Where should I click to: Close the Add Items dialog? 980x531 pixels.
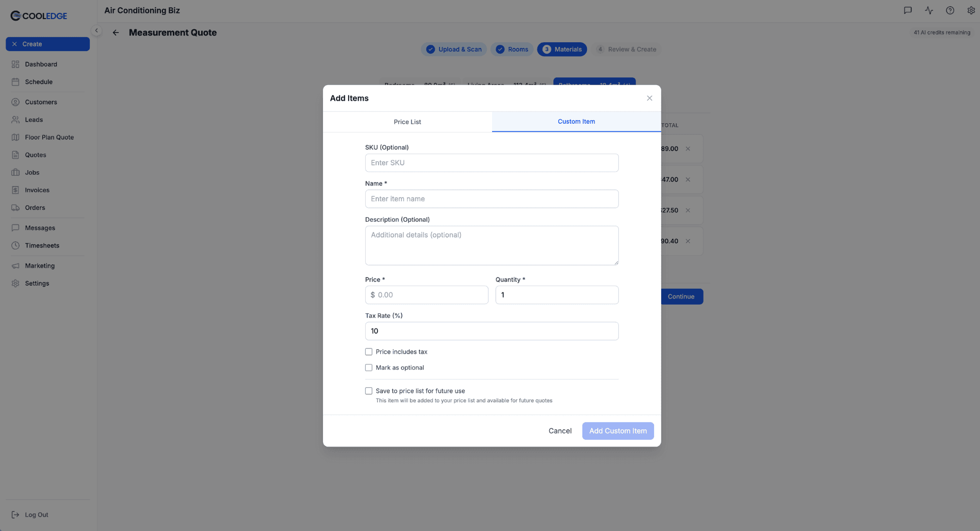point(649,98)
